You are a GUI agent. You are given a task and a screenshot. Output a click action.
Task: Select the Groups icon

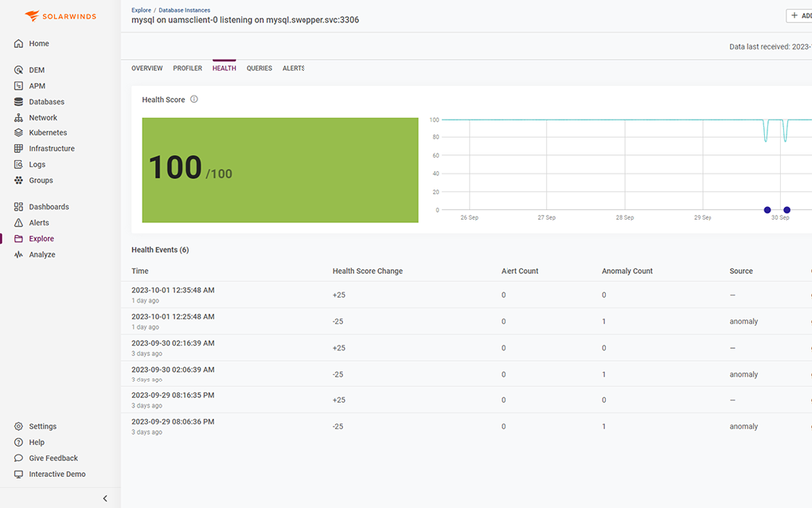pyautogui.click(x=19, y=180)
